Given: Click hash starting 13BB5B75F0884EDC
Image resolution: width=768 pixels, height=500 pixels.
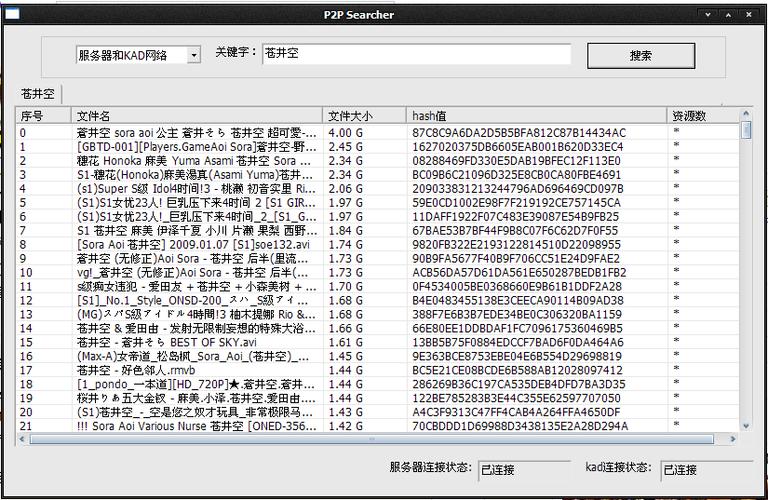Looking at the screenshot, I should coord(518,342).
